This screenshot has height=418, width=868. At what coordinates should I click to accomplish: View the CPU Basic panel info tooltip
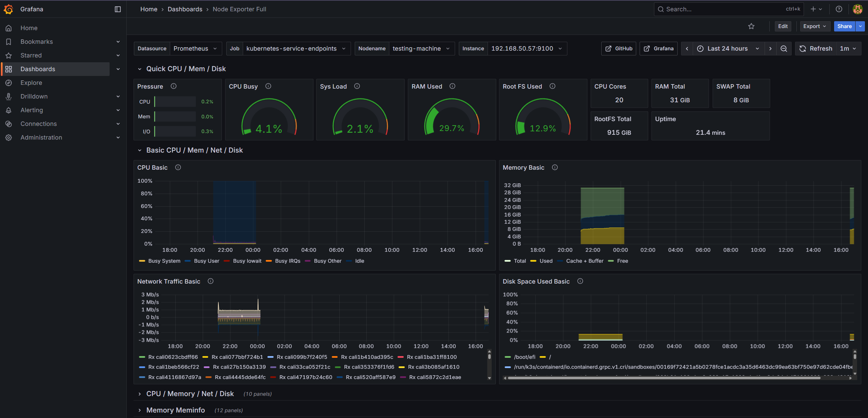pyautogui.click(x=178, y=167)
